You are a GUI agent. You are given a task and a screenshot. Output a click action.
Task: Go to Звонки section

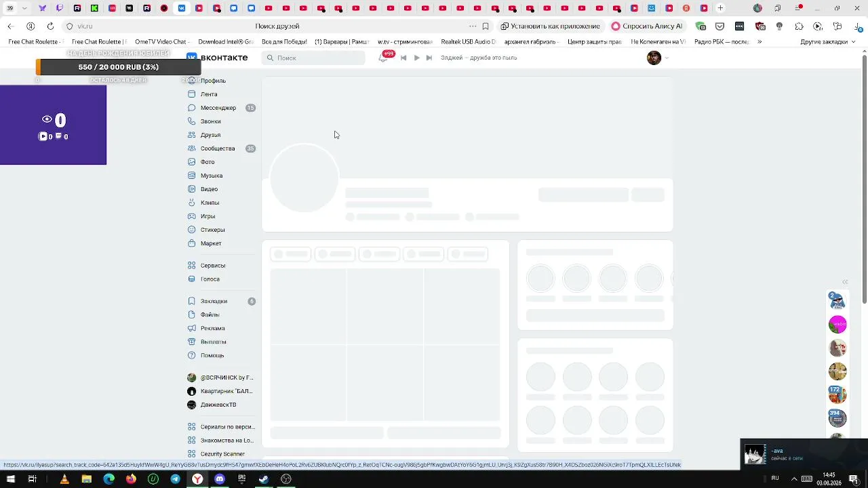pyautogui.click(x=210, y=121)
